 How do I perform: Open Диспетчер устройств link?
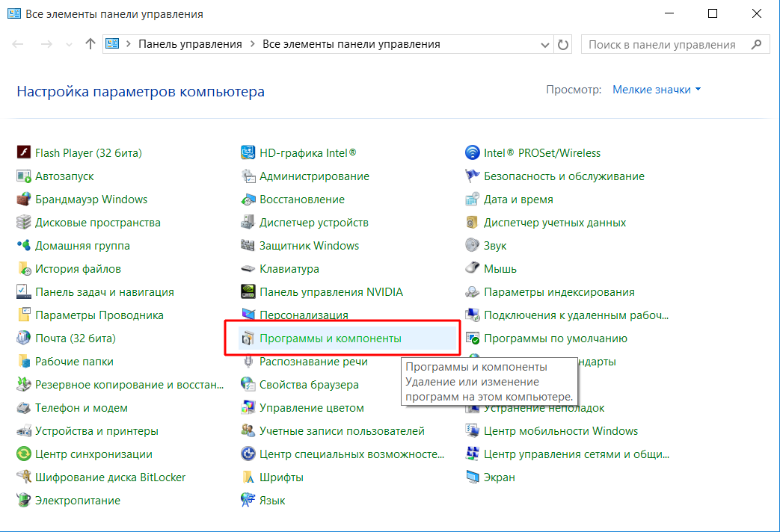(313, 223)
